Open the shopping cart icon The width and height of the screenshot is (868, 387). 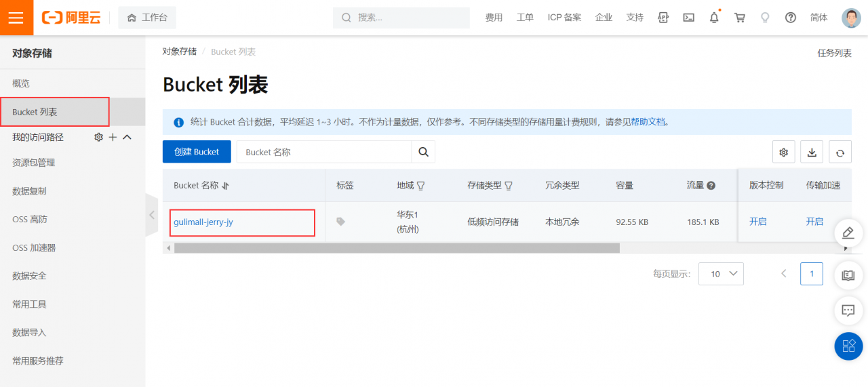click(x=740, y=18)
